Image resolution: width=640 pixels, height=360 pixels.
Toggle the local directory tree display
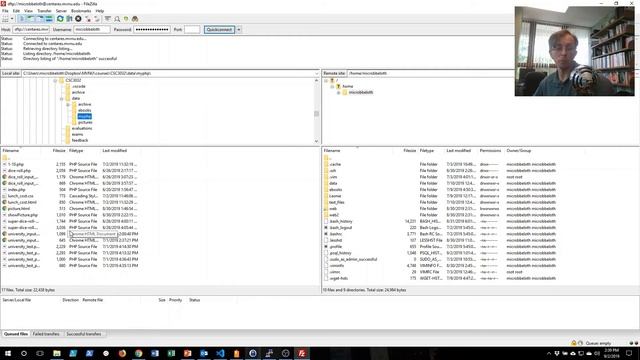pyautogui.click(x=31, y=19)
